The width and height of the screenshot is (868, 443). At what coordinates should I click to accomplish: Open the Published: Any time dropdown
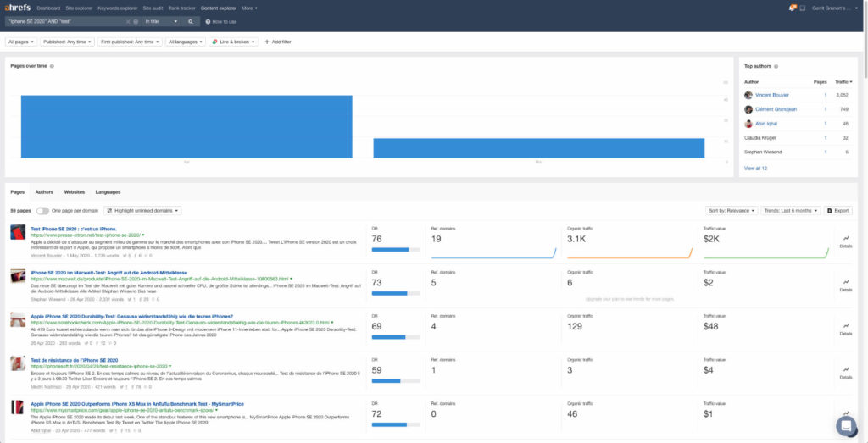[68, 42]
